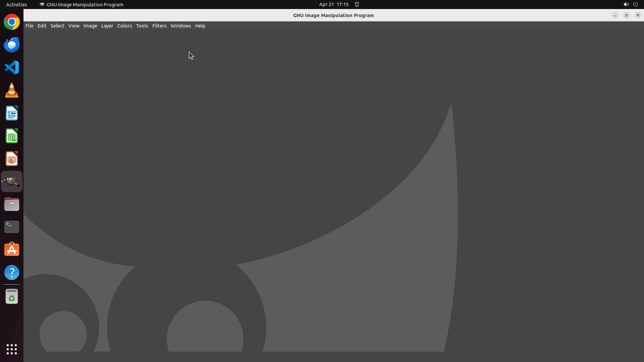Launch VLC media player from the dock
The image size is (644, 362).
coord(12,90)
